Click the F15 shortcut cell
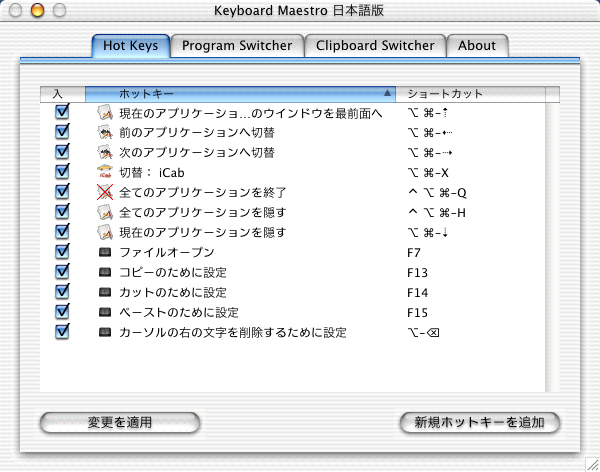 417,312
